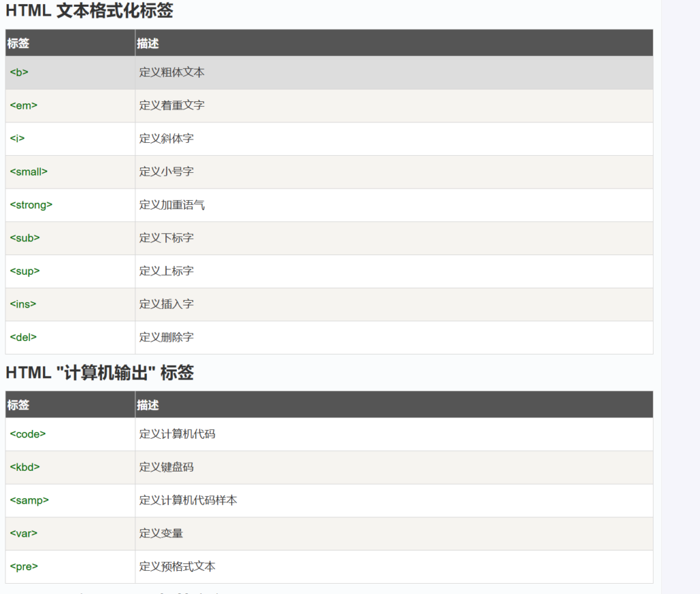Click the <code> tag link
Image resolution: width=700 pixels, height=594 pixels.
[27, 434]
